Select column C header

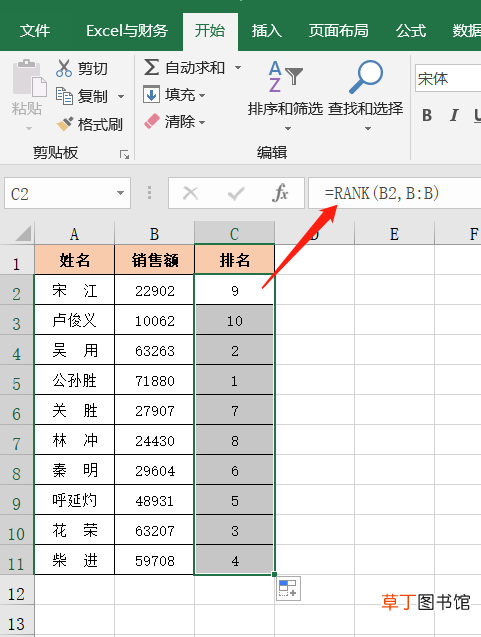pyautogui.click(x=234, y=234)
